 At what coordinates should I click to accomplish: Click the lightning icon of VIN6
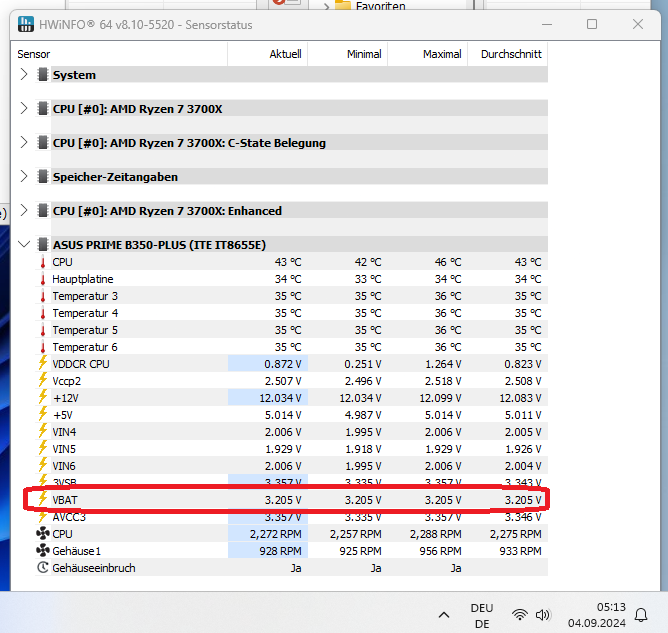(x=43, y=466)
